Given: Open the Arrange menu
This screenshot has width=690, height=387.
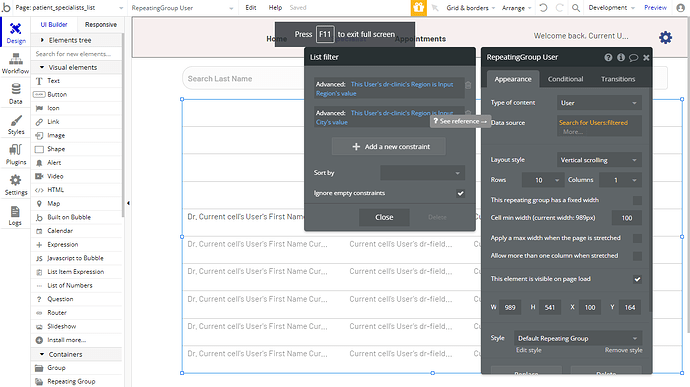Looking at the screenshot, I should (x=517, y=7).
